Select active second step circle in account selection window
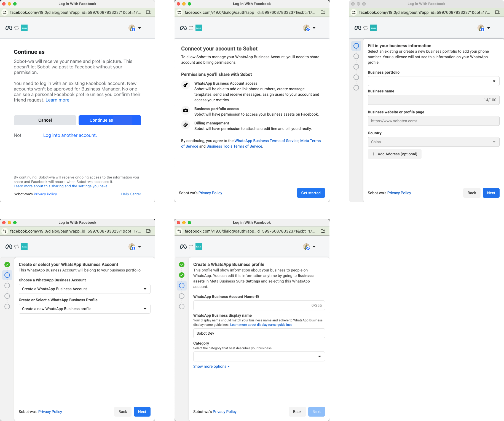Screen dimensions: 504x421 pyautogui.click(x=7, y=275)
